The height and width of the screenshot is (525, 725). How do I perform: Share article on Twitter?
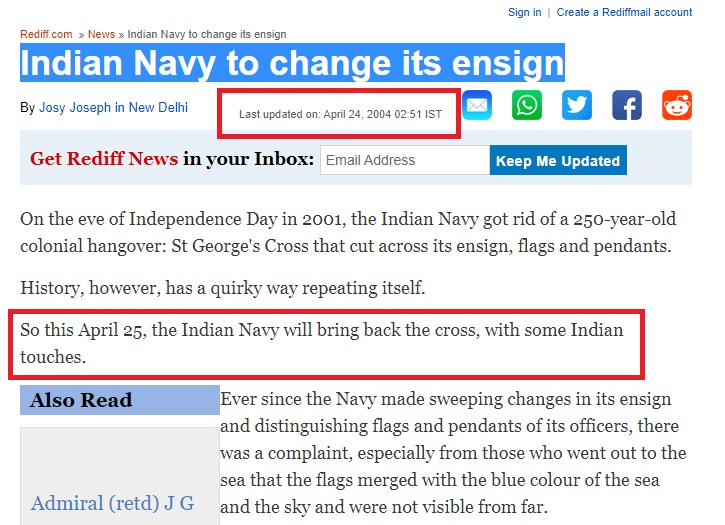pyautogui.click(x=577, y=105)
